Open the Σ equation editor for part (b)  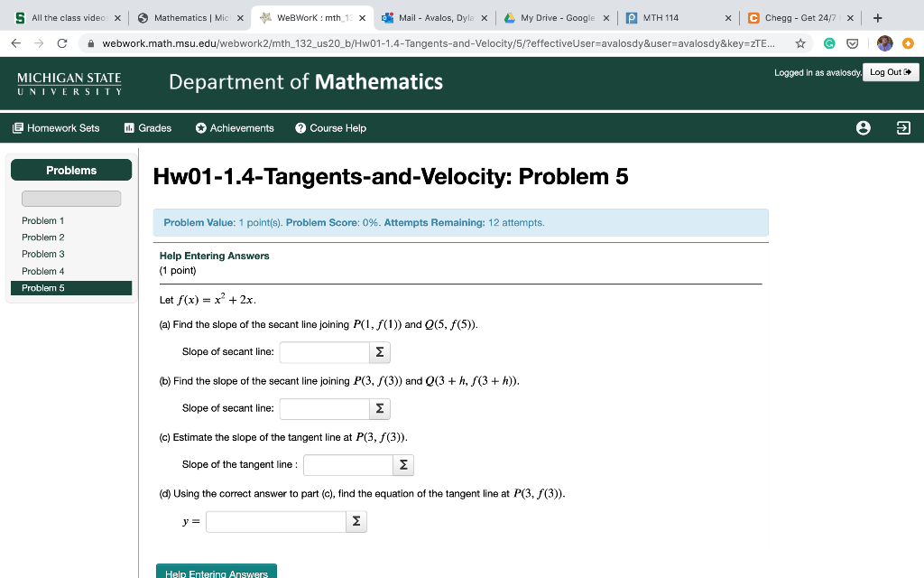(x=380, y=408)
